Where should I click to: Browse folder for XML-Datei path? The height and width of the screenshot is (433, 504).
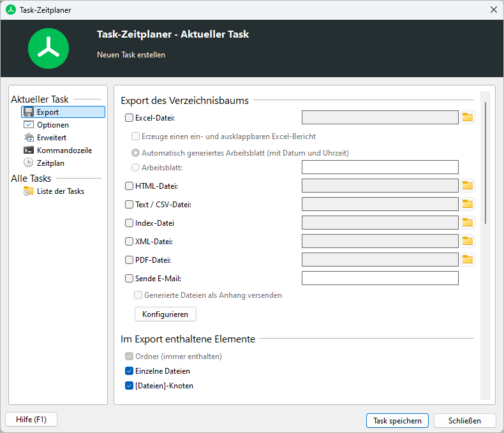[468, 241]
